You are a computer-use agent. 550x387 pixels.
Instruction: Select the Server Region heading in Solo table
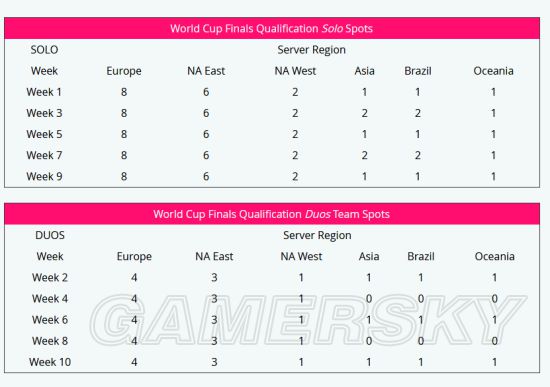click(311, 50)
